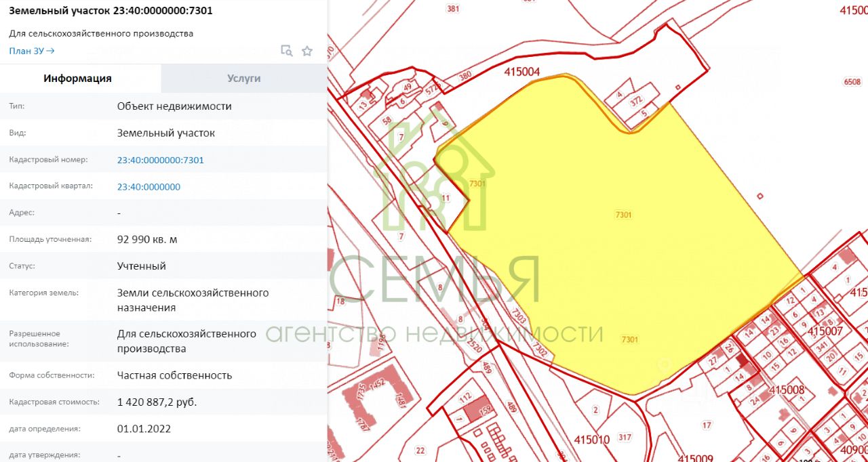
Task: Click parcel 372 on the map
Action: click(636, 101)
